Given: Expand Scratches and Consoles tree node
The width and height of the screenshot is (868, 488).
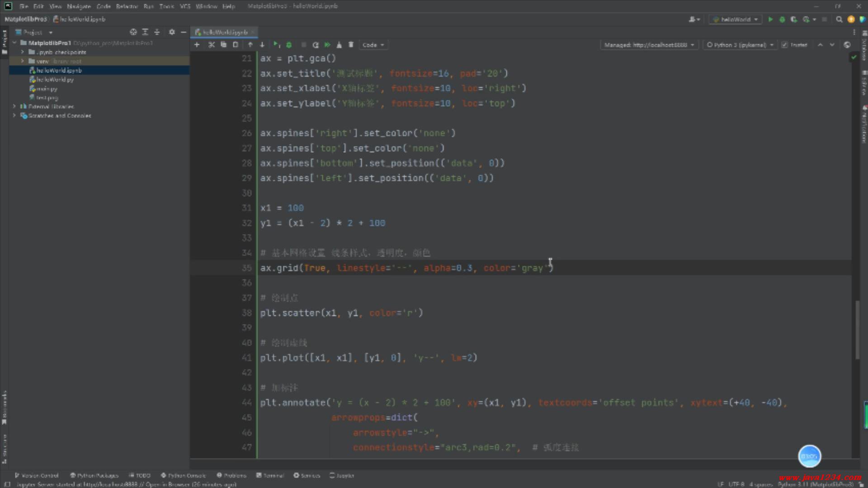Looking at the screenshot, I should click(x=14, y=116).
